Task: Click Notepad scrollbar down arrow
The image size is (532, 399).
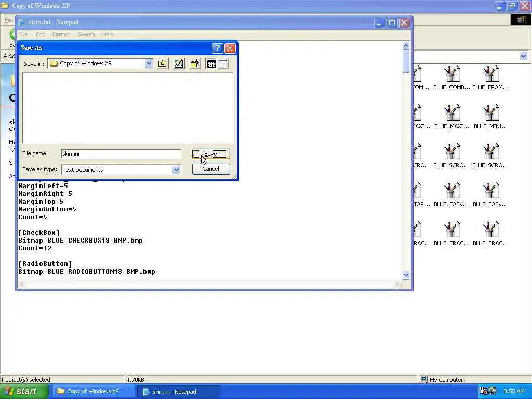Action: [406, 275]
